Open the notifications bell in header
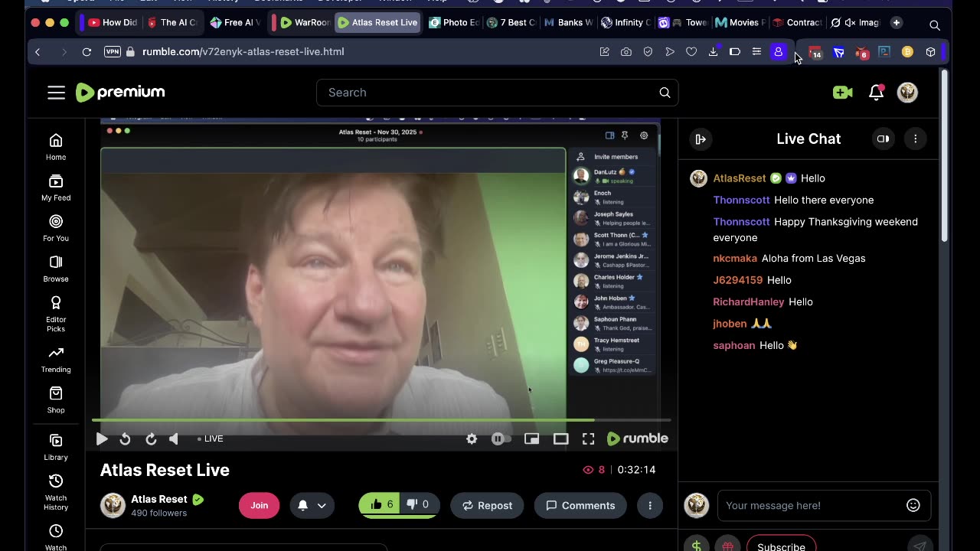Screen dimensions: 980x551 point(877,93)
